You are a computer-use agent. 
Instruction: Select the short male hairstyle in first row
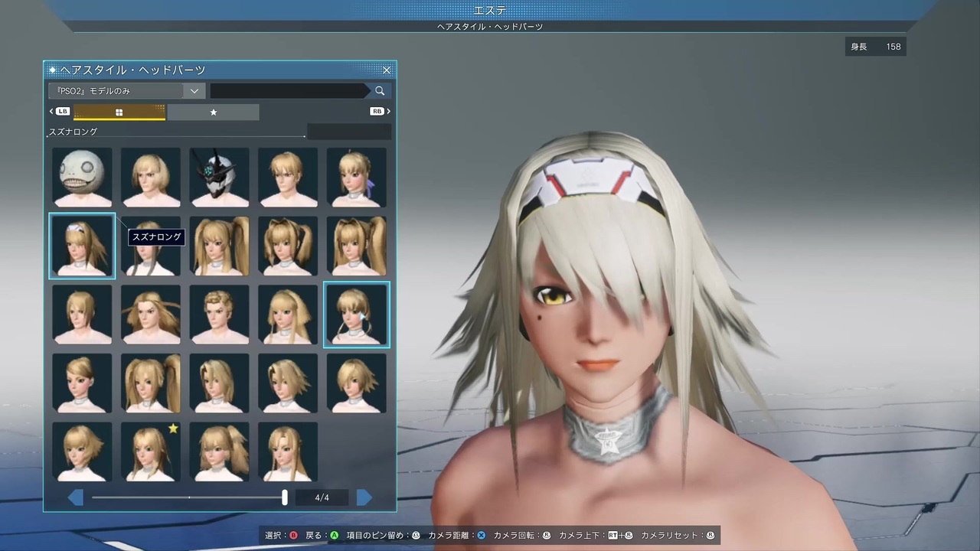point(288,178)
